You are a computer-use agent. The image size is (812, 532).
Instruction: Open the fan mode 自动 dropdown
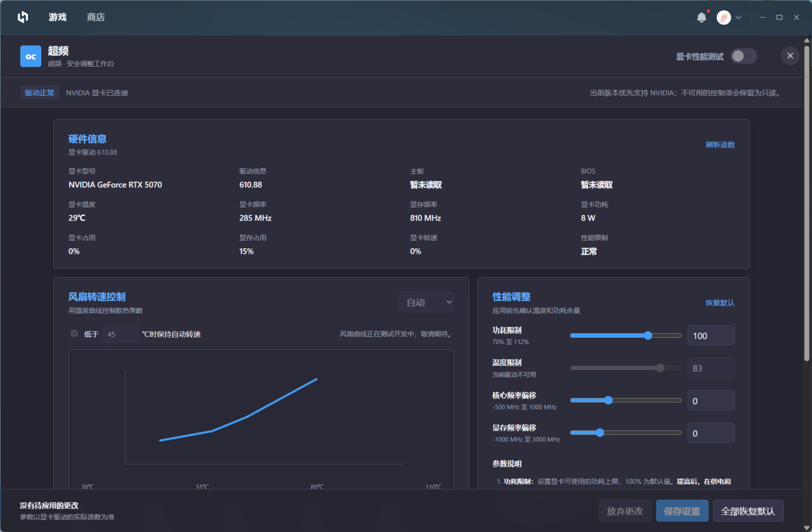click(x=426, y=302)
